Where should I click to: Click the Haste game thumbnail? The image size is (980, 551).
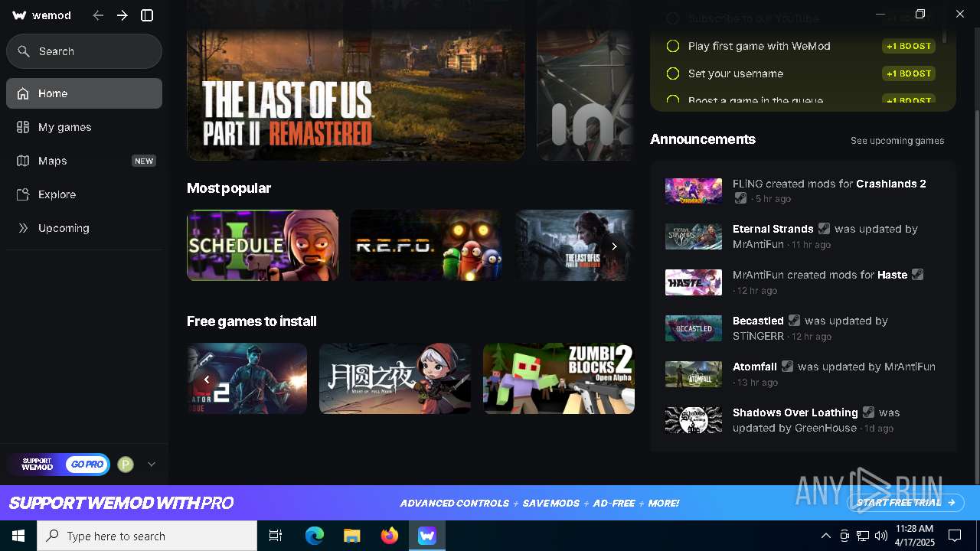pyautogui.click(x=694, y=282)
